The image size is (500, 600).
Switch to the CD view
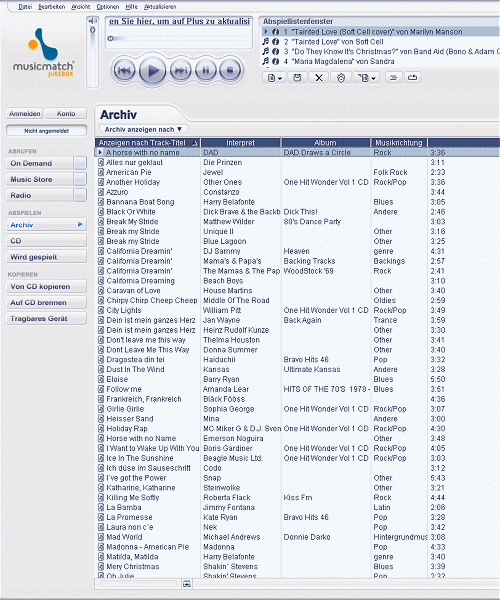46,241
